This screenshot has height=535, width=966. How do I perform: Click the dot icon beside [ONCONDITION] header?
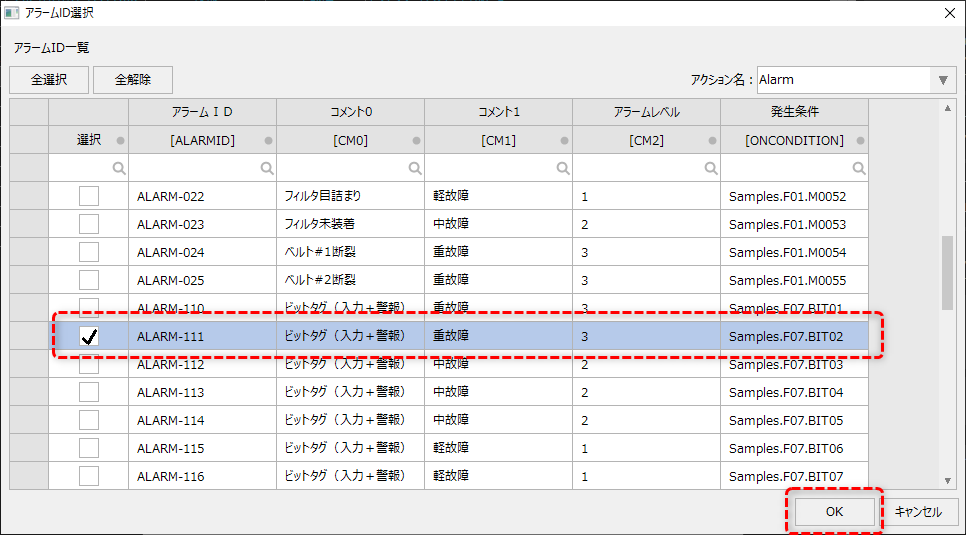click(x=860, y=141)
